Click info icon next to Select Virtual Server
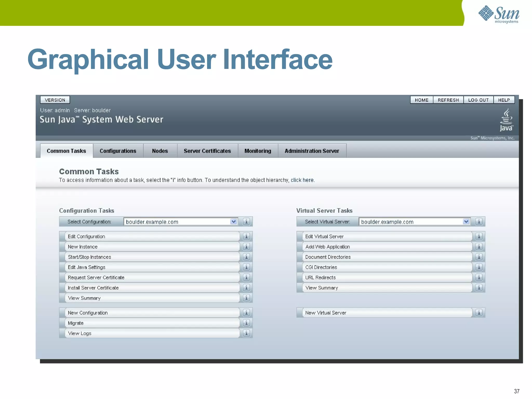 pyautogui.click(x=479, y=222)
